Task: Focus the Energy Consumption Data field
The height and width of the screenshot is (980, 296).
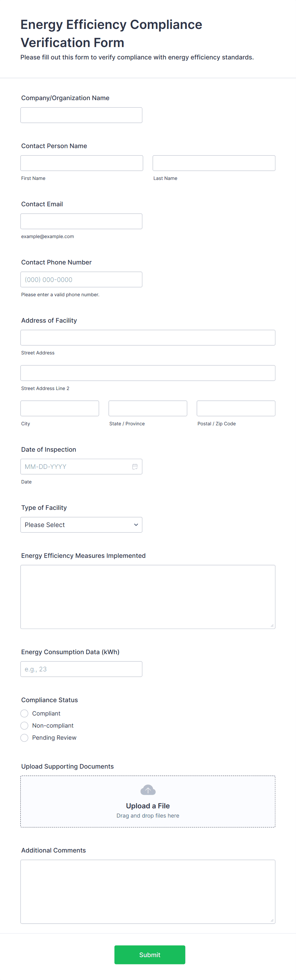Action: point(81,669)
